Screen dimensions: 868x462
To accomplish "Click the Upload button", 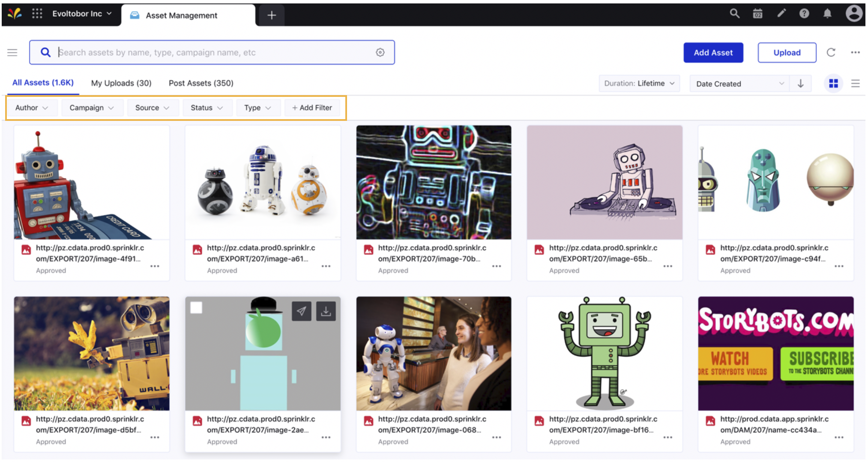I will click(787, 52).
